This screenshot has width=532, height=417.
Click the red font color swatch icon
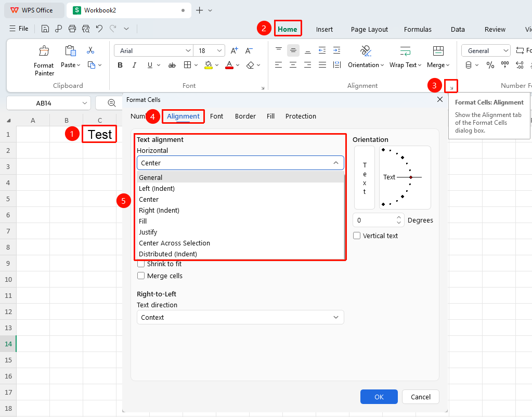(229, 65)
